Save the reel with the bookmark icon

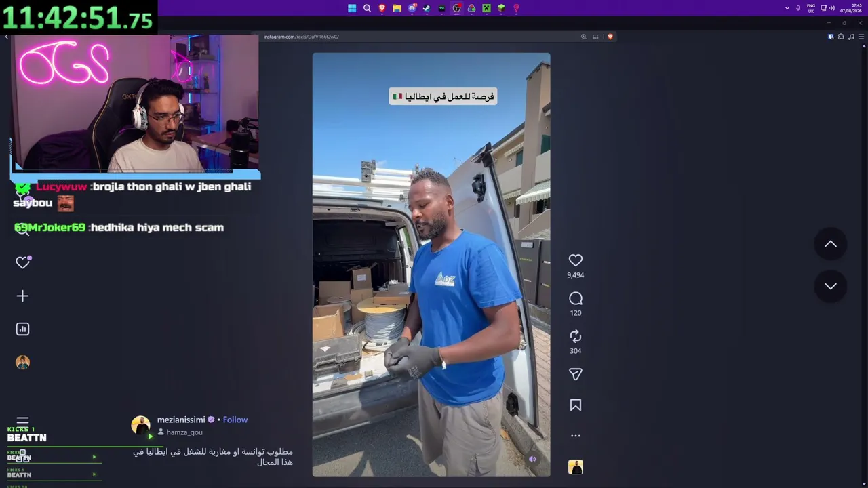[x=576, y=405]
